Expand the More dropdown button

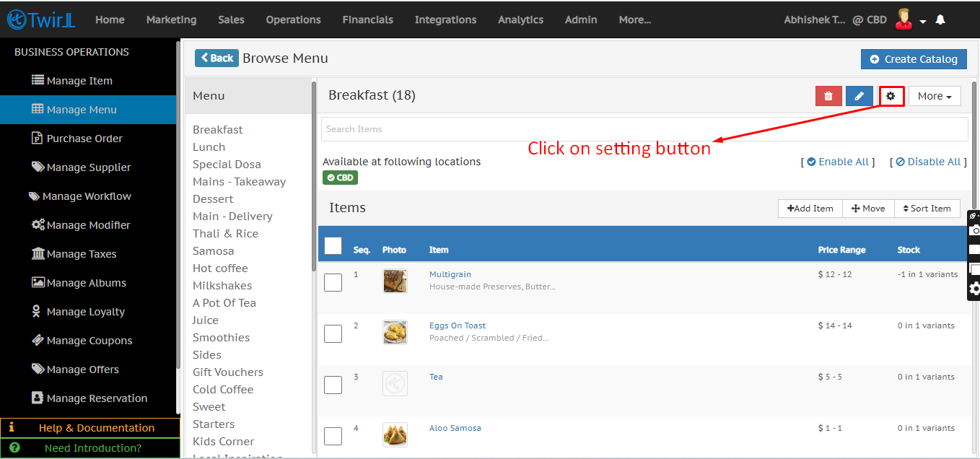934,96
